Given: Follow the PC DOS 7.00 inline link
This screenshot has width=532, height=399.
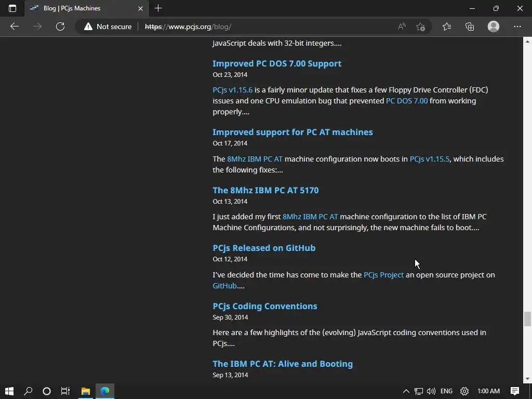Looking at the screenshot, I should 407,101.
